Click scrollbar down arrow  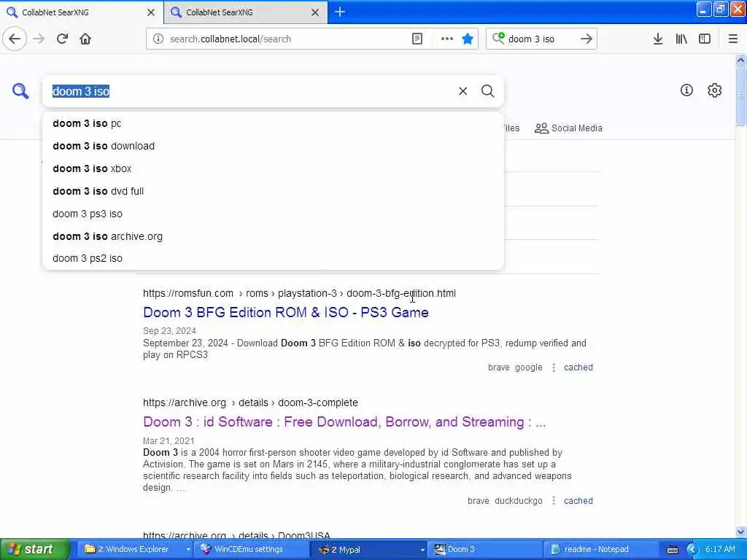point(740,532)
